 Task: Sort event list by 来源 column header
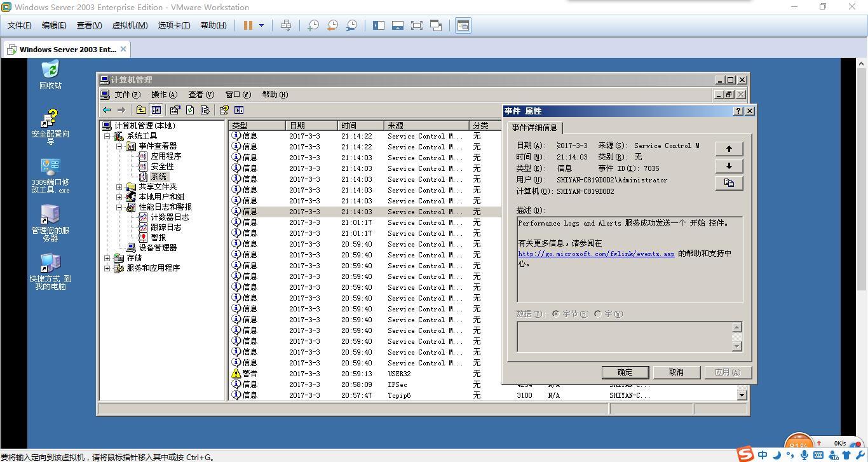click(x=426, y=125)
